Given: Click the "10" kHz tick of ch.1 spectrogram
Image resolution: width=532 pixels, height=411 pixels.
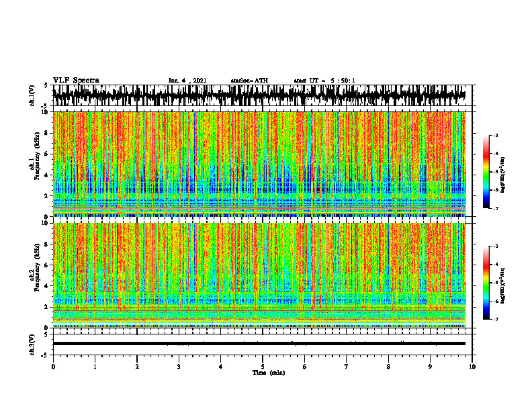Looking at the screenshot, I should (x=46, y=112).
